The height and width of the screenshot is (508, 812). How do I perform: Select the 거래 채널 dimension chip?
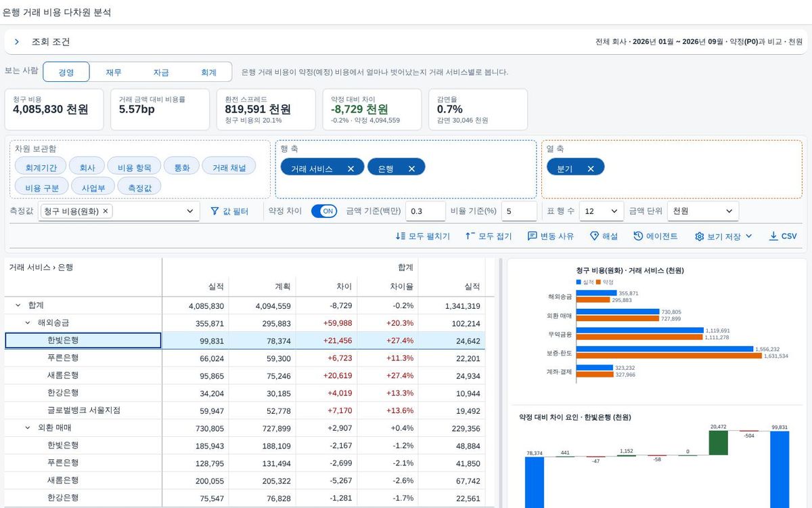click(x=229, y=167)
